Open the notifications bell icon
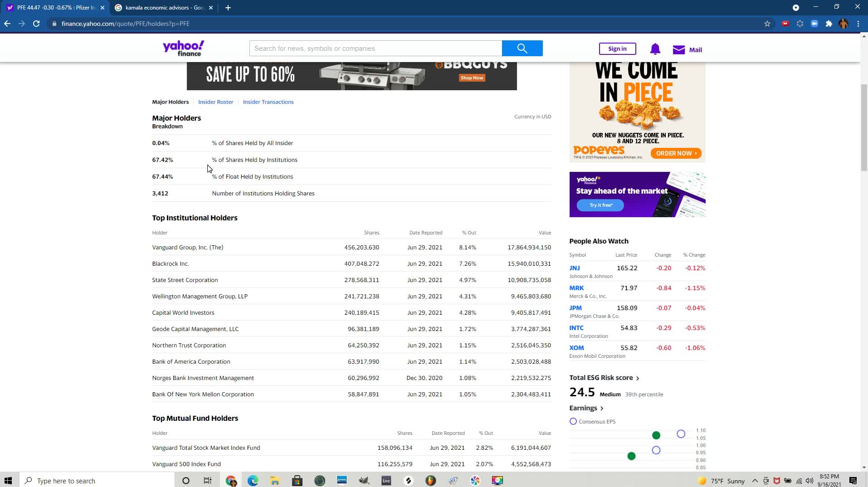The height and width of the screenshot is (487, 868). tap(655, 49)
